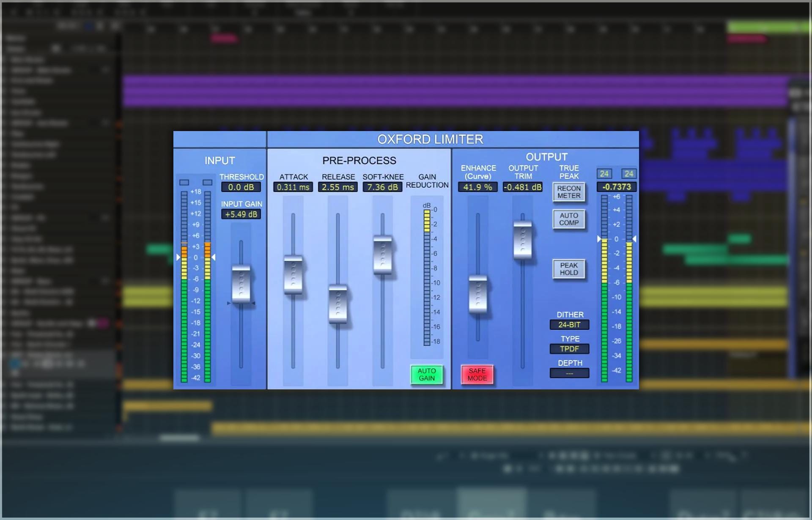Click the OUTPUT TRIM -0.481 dB field
Screen dimensions: 812x520
click(523, 187)
